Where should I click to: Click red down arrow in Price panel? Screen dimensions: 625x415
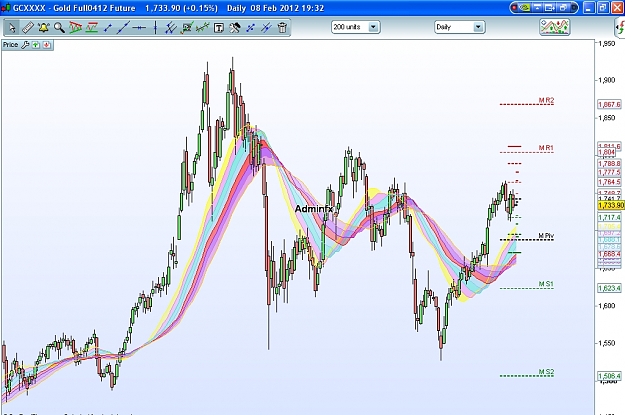pyautogui.click(x=47, y=45)
